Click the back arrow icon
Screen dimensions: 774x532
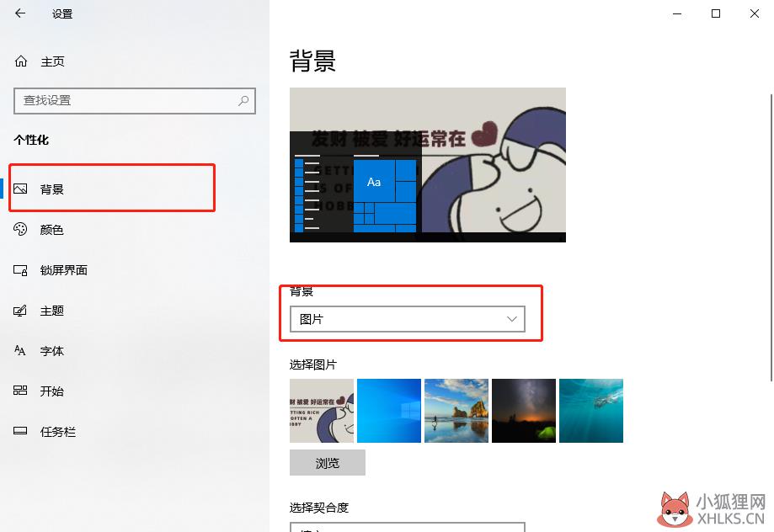[19, 13]
